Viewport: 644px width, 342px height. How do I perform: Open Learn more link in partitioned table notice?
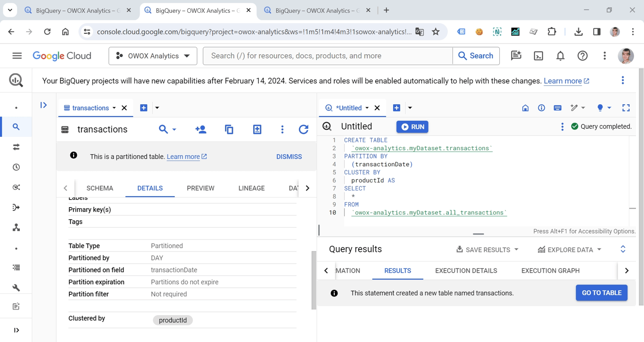pos(187,157)
